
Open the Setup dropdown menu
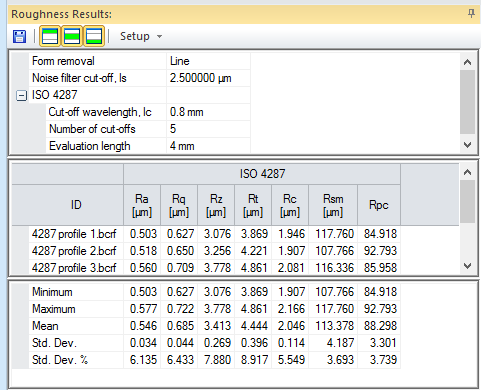[141, 36]
